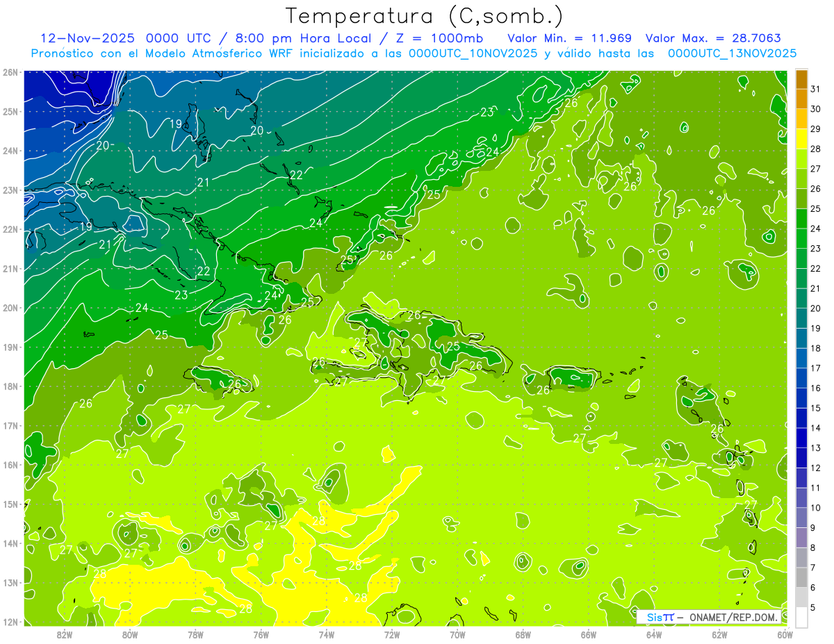
Task: Click the 78W longitude axis label
Action: coord(195,634)
